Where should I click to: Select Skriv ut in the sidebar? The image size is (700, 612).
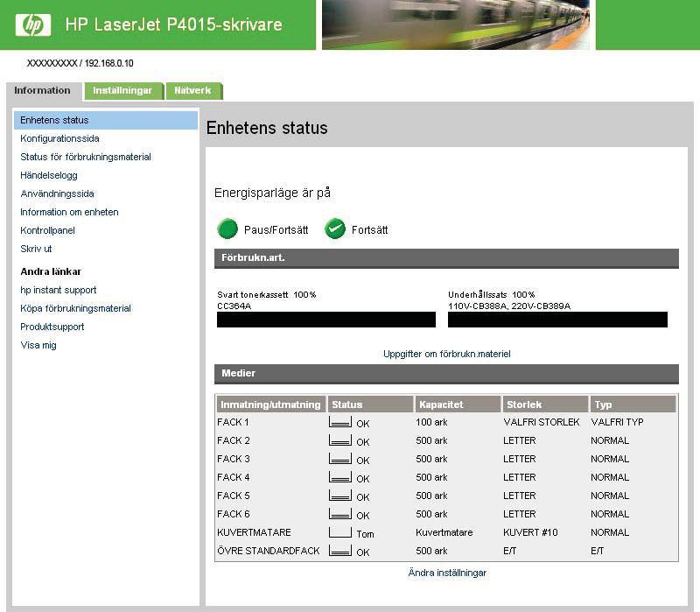click(x=36, y=249)
